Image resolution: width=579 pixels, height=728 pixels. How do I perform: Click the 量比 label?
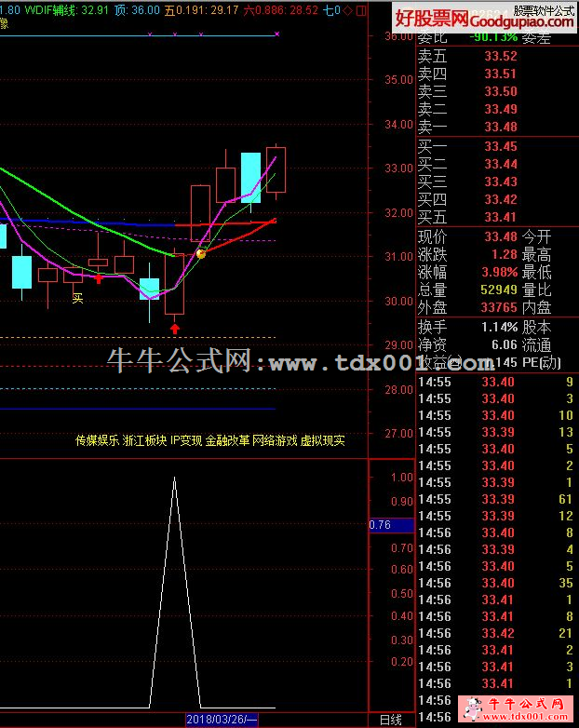536,290
